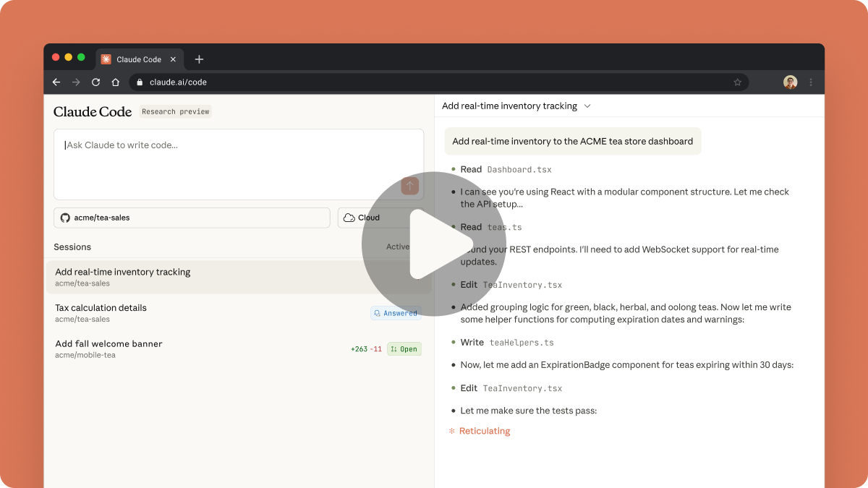Image resolution: width=868 pixels, height=488 pixels.
Task: Click the browser forward arrow
Action: tap(76, 82)
